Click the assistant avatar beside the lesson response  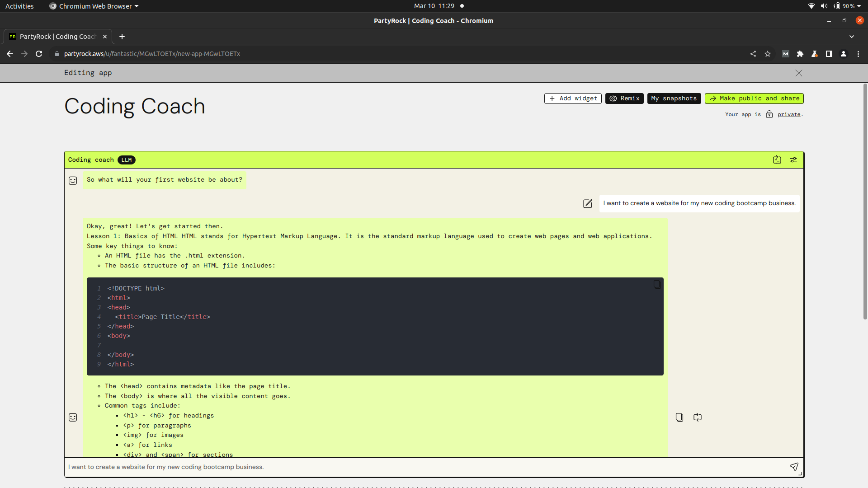[x=73, y=417]
